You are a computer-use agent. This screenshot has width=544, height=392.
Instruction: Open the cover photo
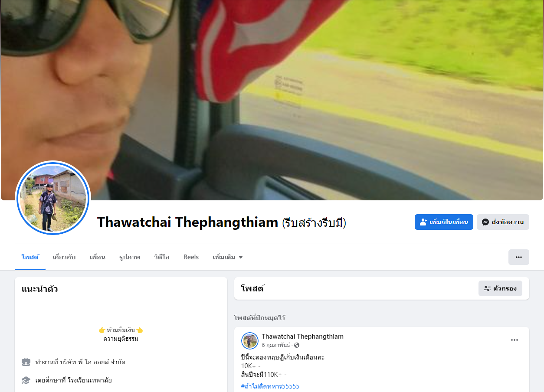[x=272, y=100]
